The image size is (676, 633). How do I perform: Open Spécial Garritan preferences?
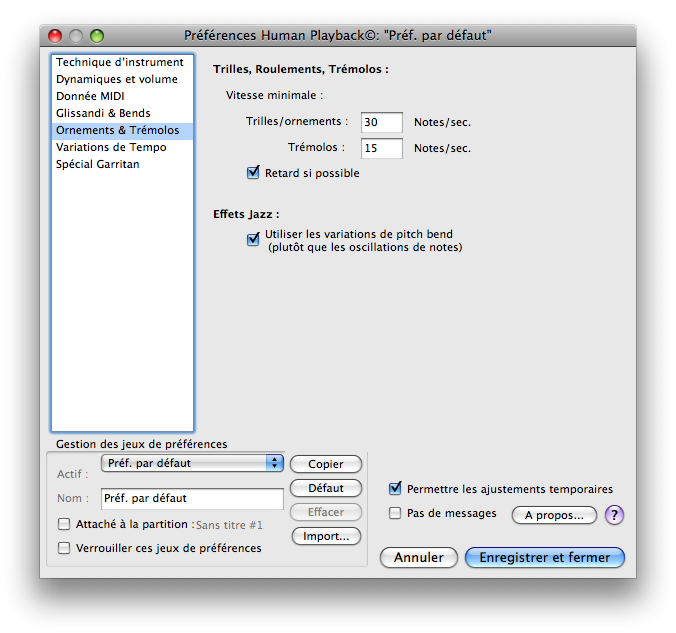pos(98,164)
